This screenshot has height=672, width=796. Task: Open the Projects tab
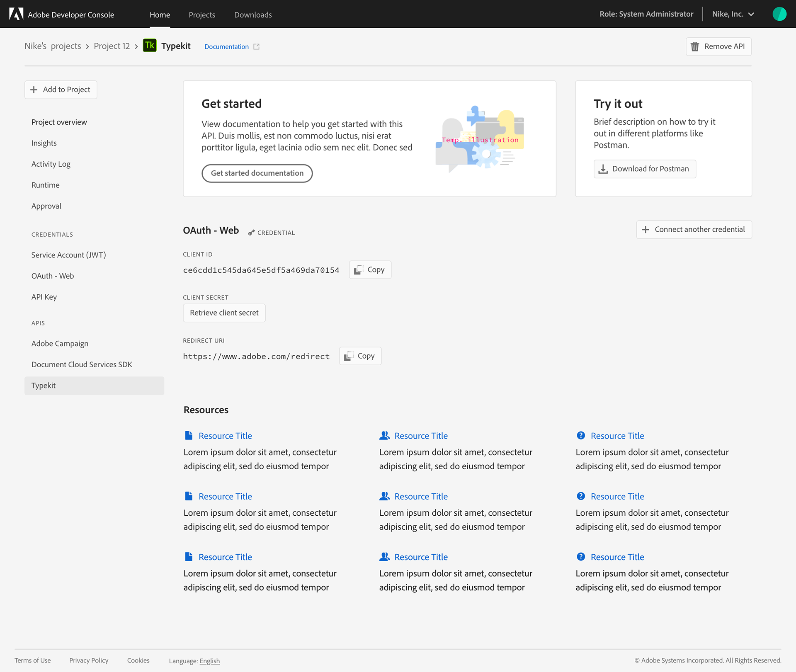point(202,15)
